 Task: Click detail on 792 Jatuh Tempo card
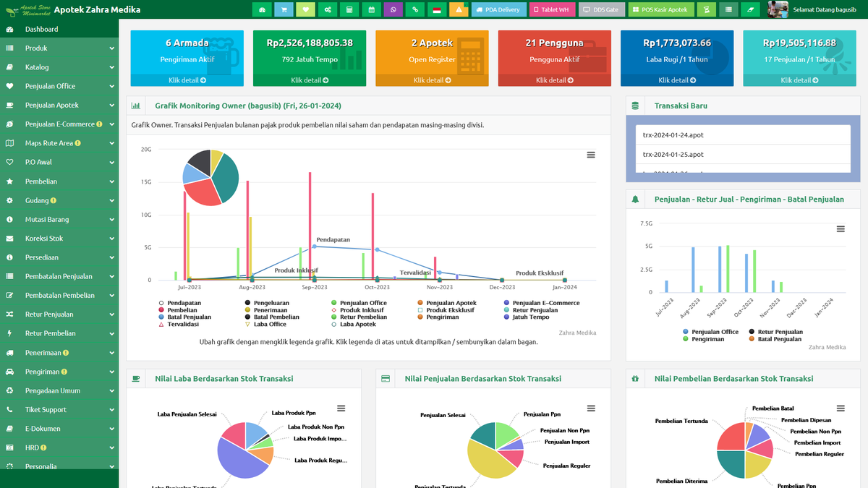point(310,80)
